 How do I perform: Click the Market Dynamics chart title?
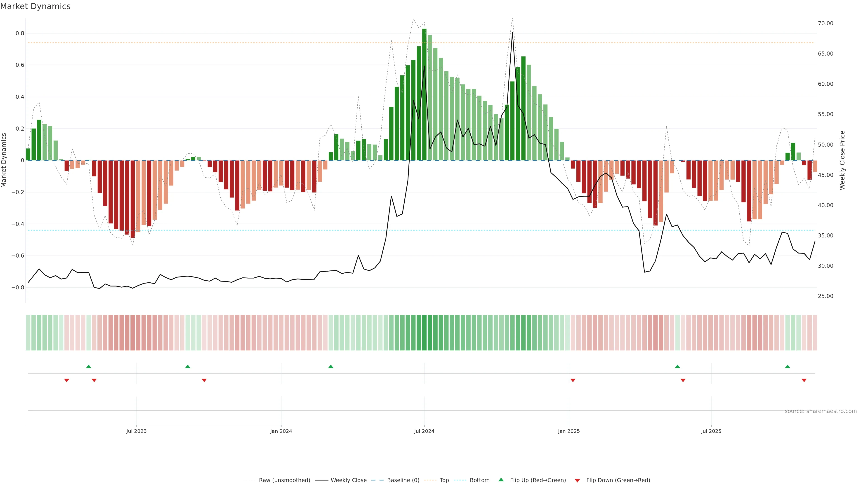(x=35, y=6)
